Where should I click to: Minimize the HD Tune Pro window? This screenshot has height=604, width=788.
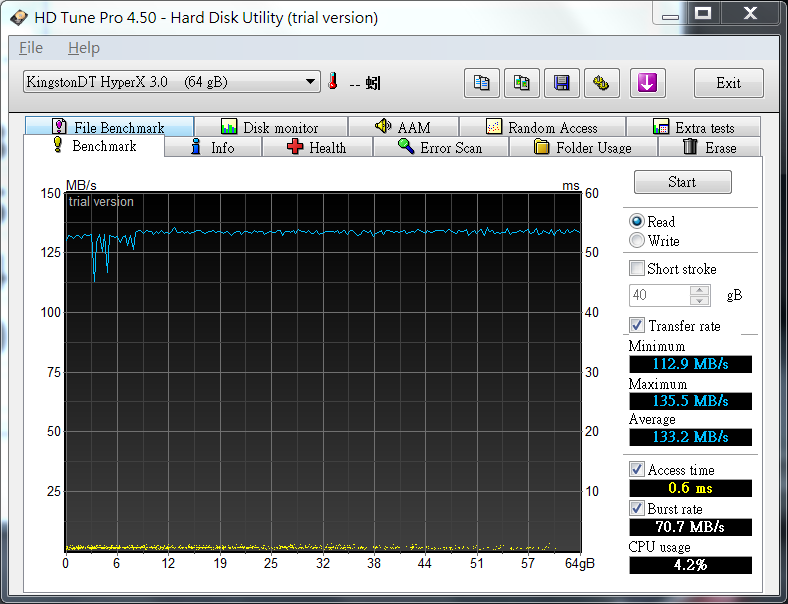670,14
